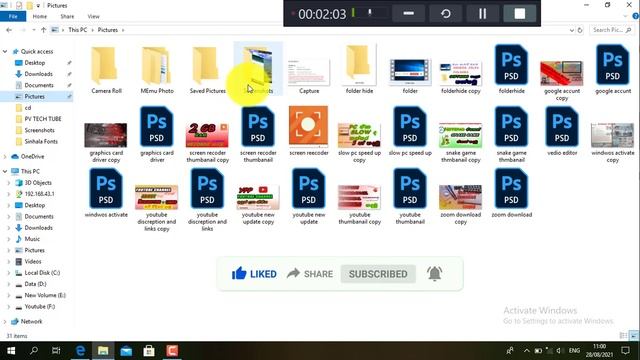Pause the screen recording
This screenshot has width=640, height=360.
point(482,13)
